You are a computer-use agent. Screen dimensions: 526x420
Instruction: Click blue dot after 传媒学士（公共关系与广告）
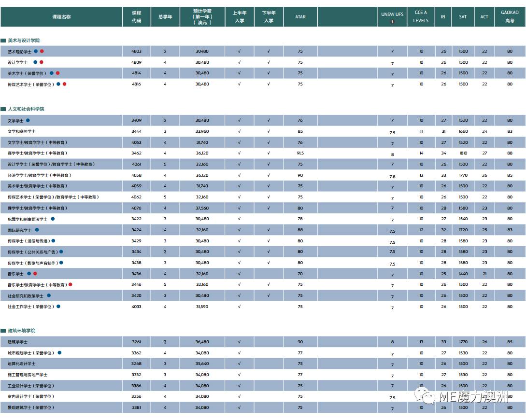(61, 252)
